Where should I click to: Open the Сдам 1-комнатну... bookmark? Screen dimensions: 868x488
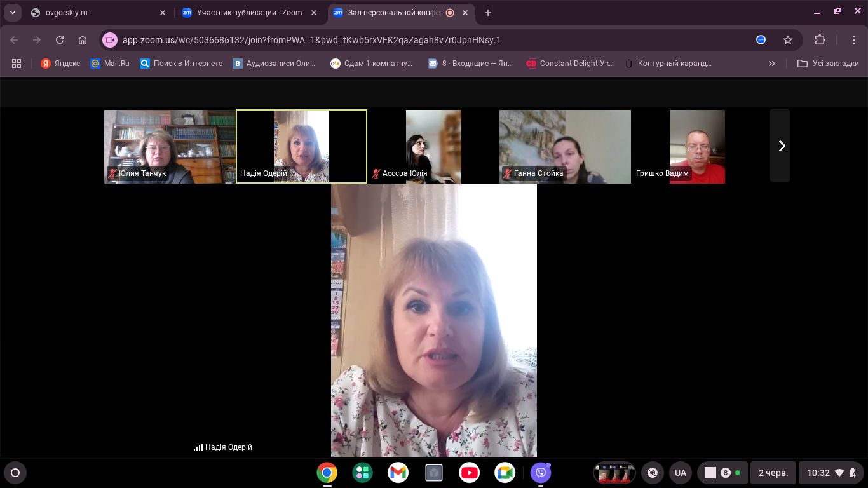(372, 64)
